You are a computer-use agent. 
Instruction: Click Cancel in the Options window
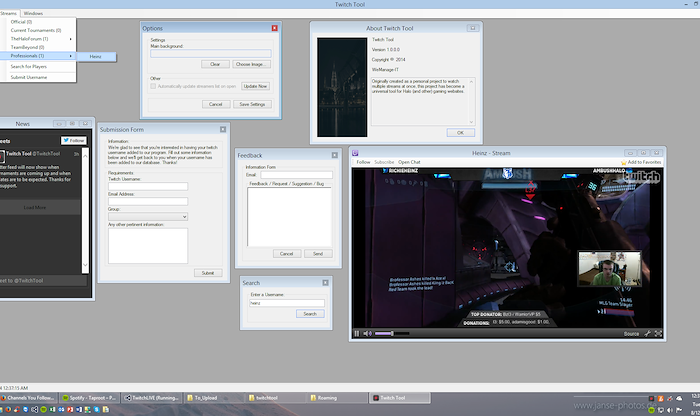coord(216,104)
